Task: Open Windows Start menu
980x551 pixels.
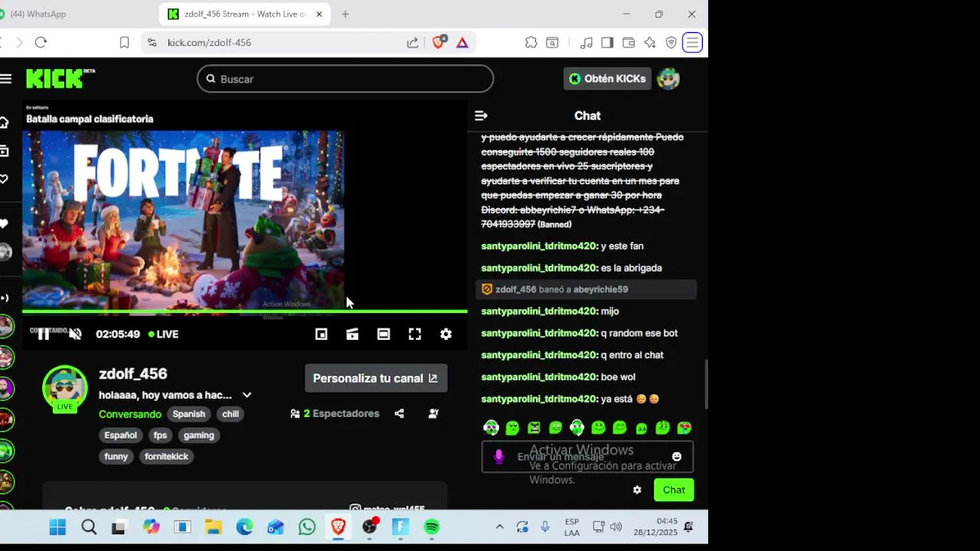Action: point(57,527)
